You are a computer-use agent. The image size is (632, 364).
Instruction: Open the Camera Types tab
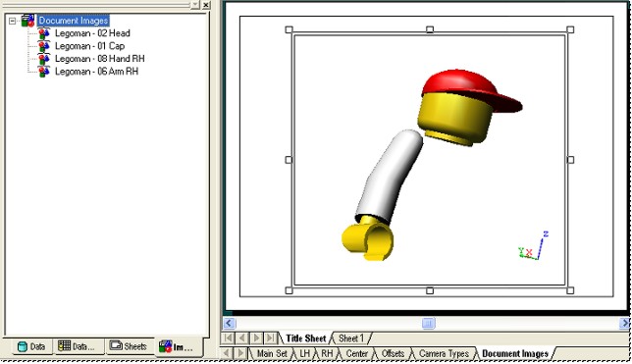444,353
